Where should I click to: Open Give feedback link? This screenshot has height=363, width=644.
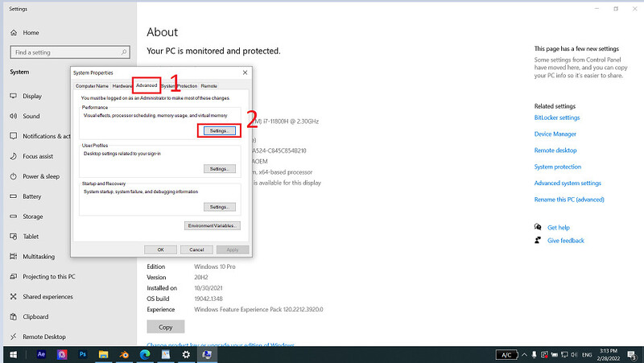(565, 241)
